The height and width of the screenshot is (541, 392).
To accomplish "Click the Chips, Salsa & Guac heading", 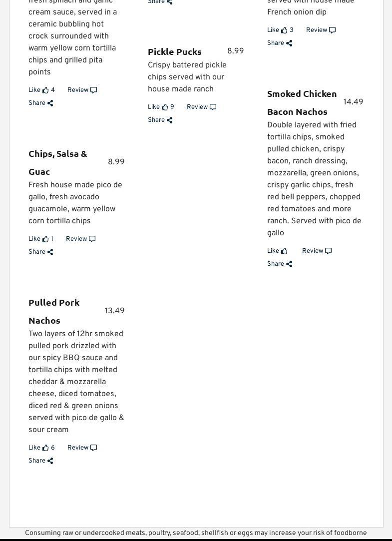I will (57, 162).
